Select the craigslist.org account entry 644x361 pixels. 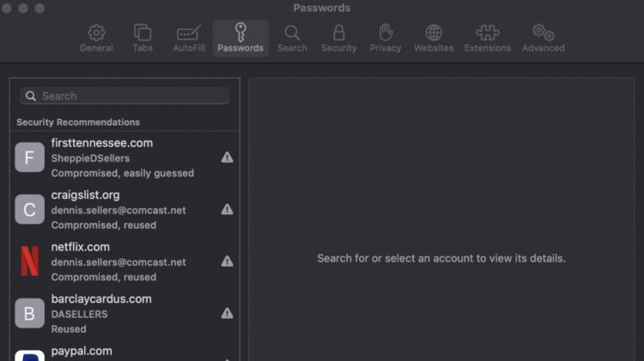click(120, 209)
